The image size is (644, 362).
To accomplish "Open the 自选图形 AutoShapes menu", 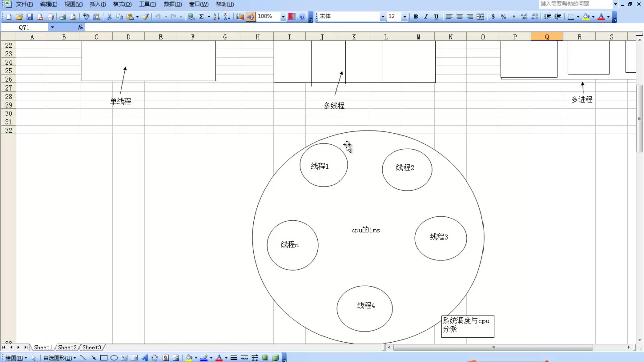I will [x=59, y=358].
